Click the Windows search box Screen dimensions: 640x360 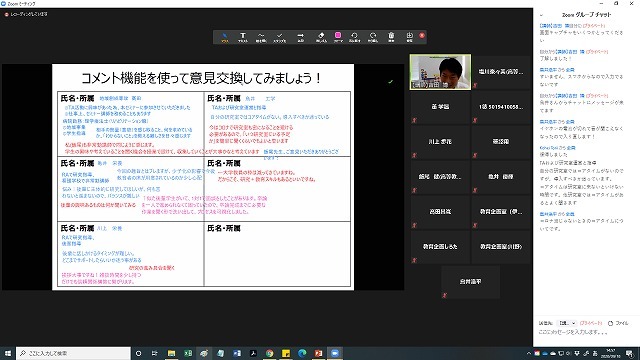click(x=73, y=353)
